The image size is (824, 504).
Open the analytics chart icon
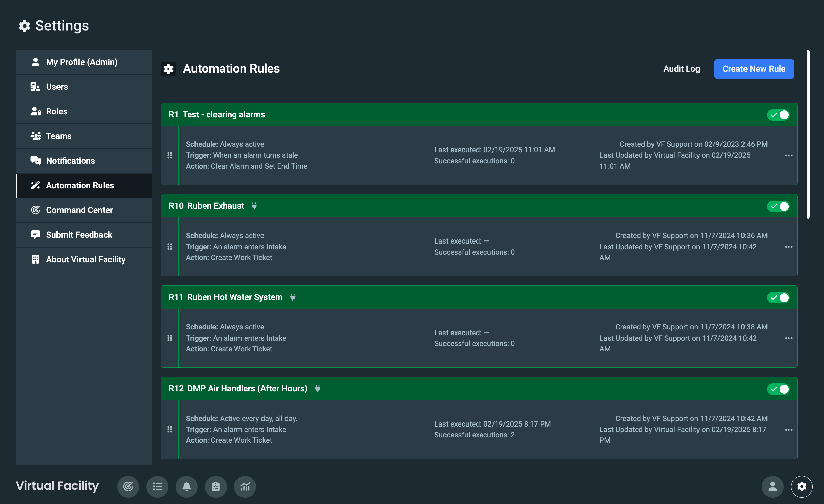point(245,487)
